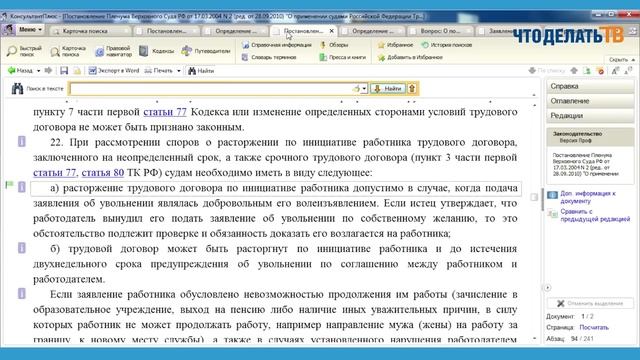Click Доп. информация к документу icon
640x360 pixels.
pyautogui.click(x=552, y=195)
